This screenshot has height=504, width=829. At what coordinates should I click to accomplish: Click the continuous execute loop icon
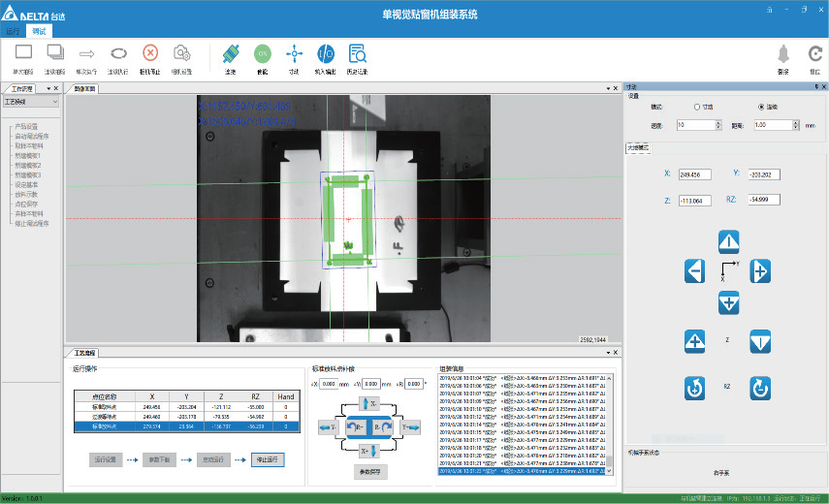(118, 53)
